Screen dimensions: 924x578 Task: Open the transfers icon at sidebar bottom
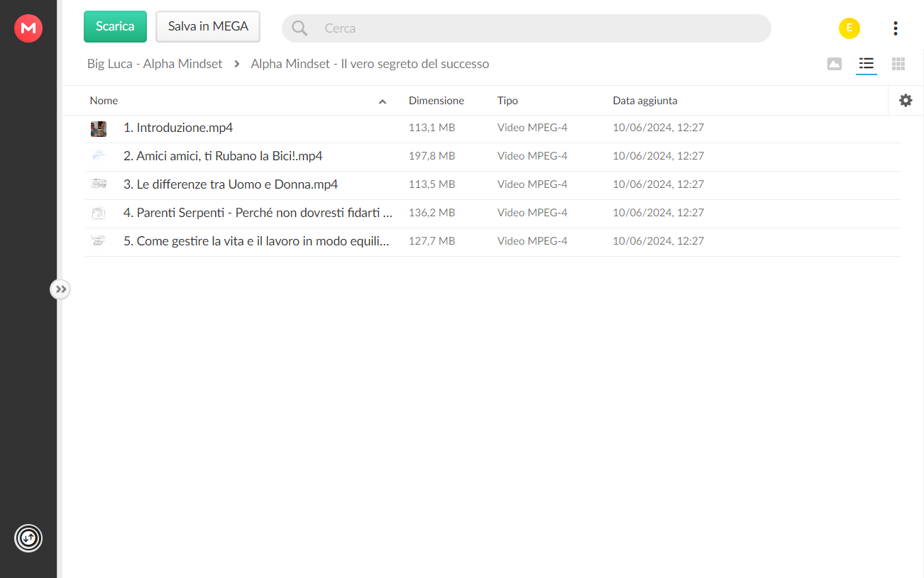(x=28, y=538)
